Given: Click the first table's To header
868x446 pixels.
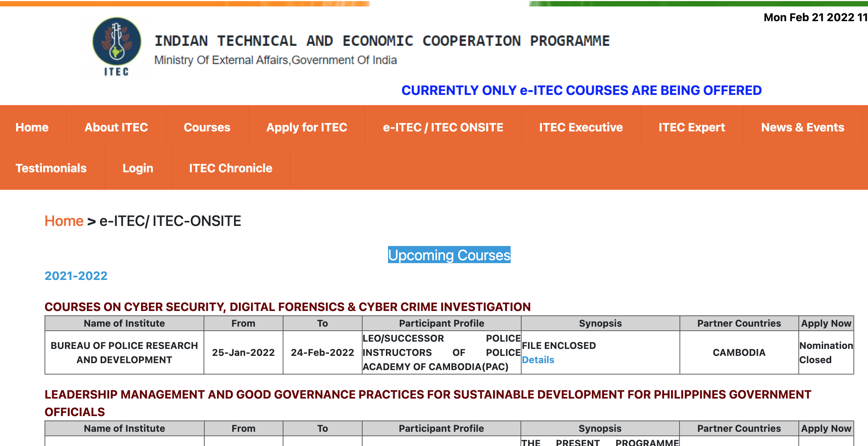Looking at the screenshot, I should (322, 323).
